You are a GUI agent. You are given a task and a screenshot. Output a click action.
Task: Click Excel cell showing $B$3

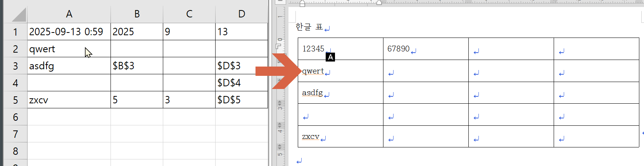pyautogui.click(x=137, y=66)
